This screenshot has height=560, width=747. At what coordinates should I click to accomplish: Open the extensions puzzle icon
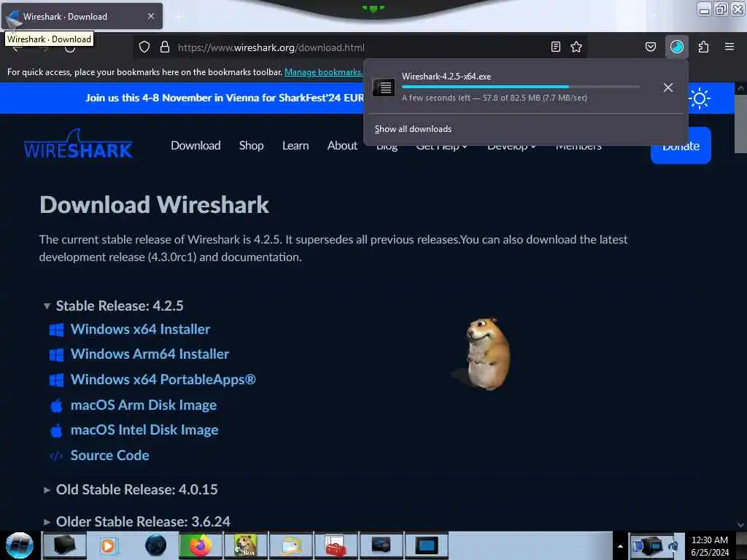point(704,47)
